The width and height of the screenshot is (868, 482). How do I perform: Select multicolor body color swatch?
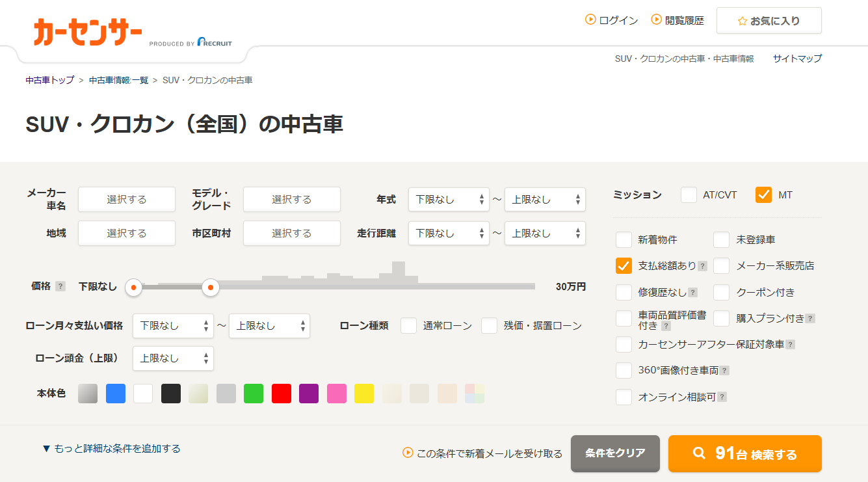click(475, 394)
